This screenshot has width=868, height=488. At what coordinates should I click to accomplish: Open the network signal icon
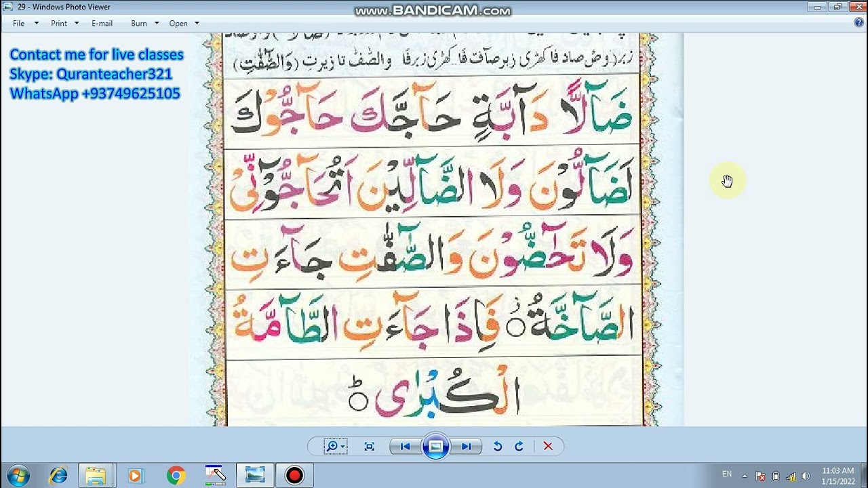791,476
